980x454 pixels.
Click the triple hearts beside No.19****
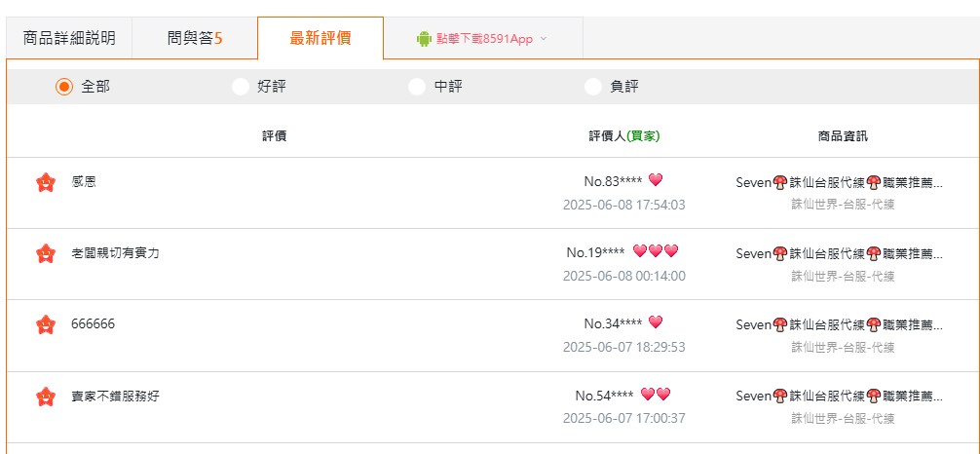coord(655,251)
